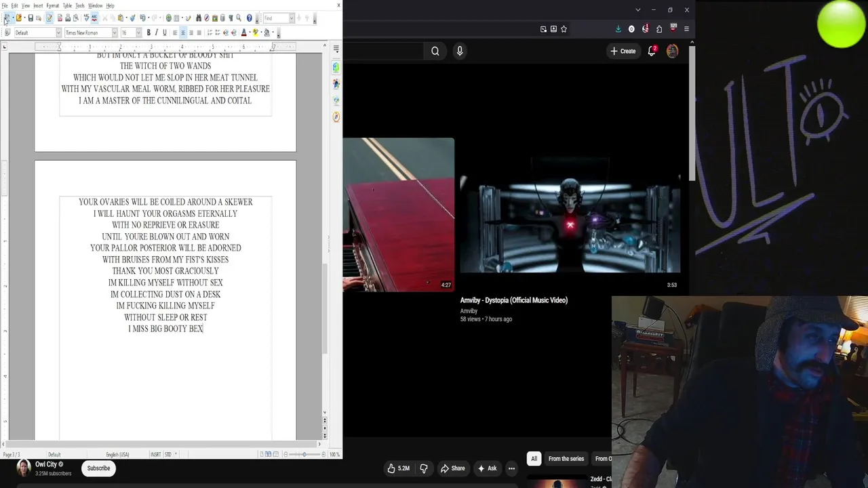Screen dimensions: 868x488
Task: Click the Underline formatting icon
Action: [x=165, y=33]
